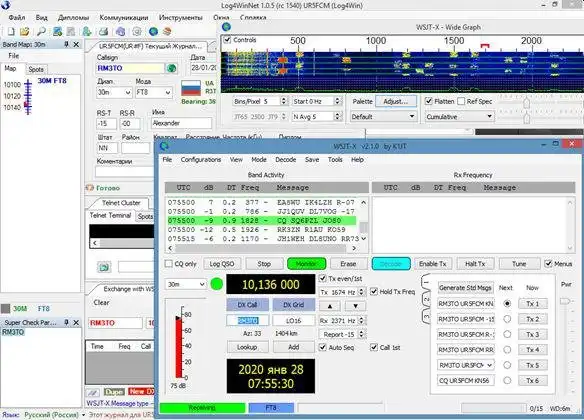Click the Generate Std Msgs button

click(466, 288)
